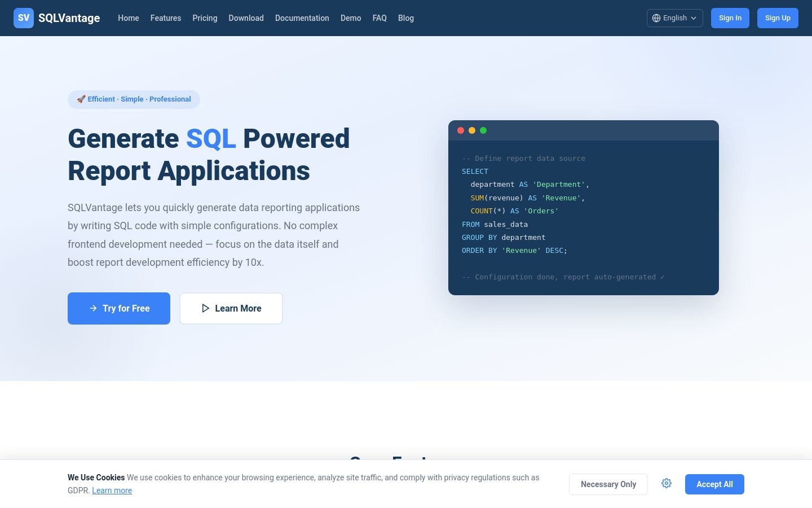Click the green dot in code window
This screenshot has width=812, height=508.
483,130
